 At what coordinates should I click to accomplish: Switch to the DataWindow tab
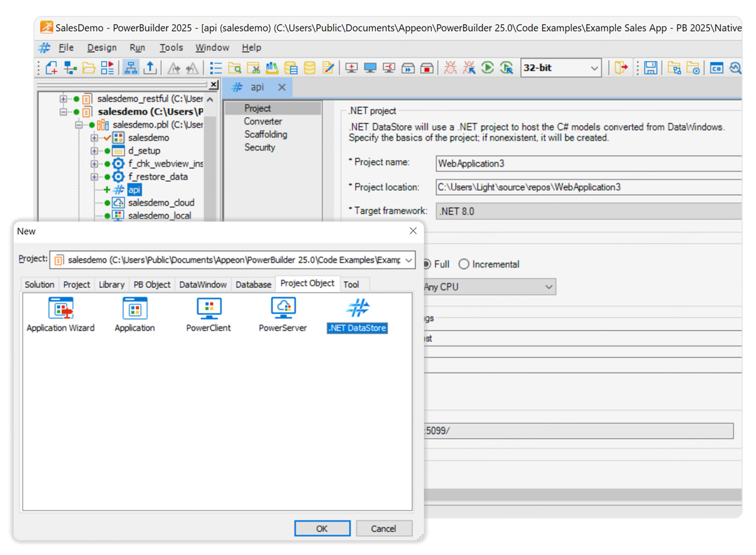pos(203,285)
